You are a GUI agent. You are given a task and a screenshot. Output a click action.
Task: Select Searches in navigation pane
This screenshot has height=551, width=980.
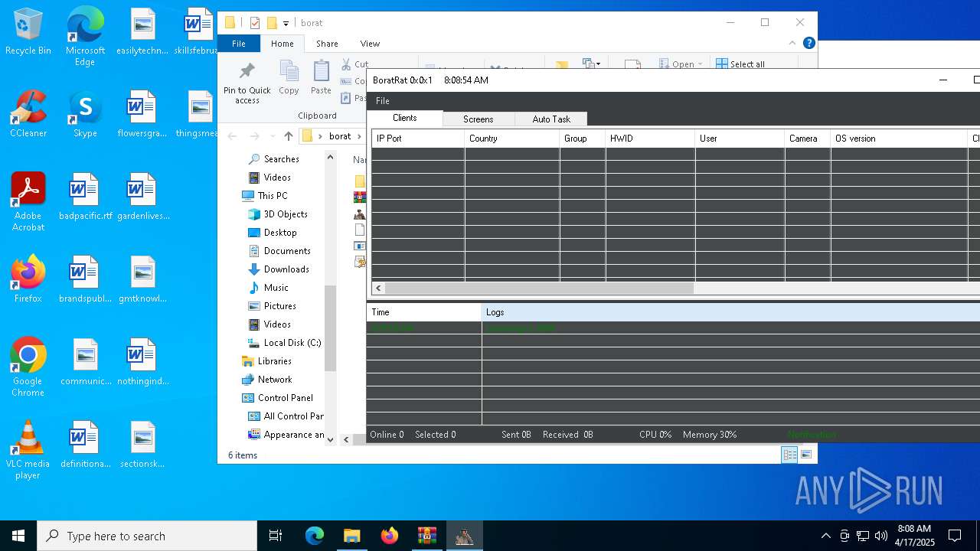click(x=281, y=159)
